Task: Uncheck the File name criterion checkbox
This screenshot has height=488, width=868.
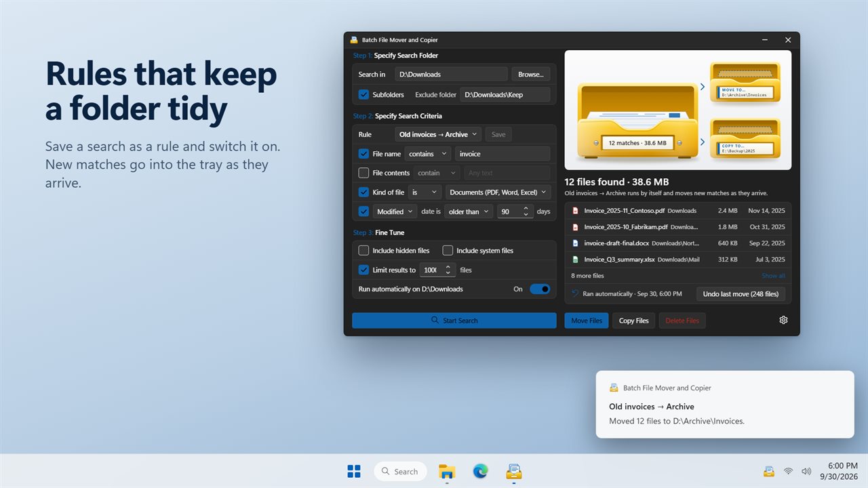Action: pos(363,154)
